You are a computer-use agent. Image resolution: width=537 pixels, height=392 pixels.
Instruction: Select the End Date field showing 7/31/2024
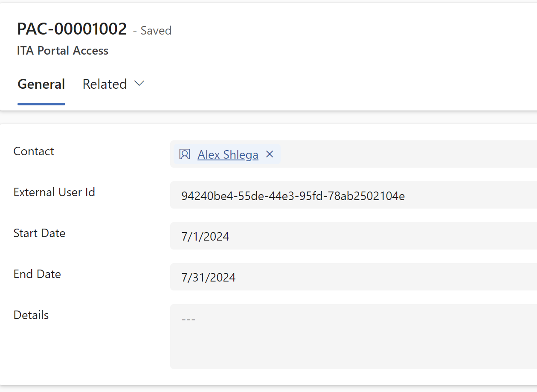click(x=354, y=277)
